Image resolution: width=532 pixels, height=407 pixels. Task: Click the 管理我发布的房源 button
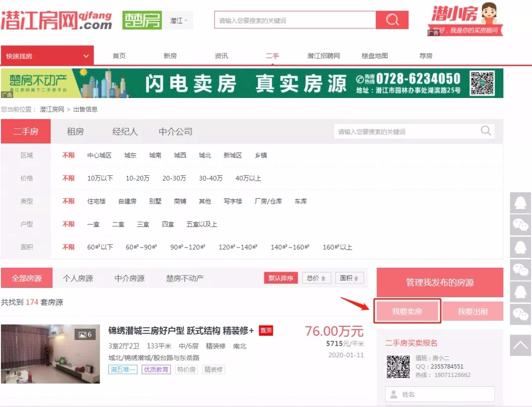[x=439, y=282]
